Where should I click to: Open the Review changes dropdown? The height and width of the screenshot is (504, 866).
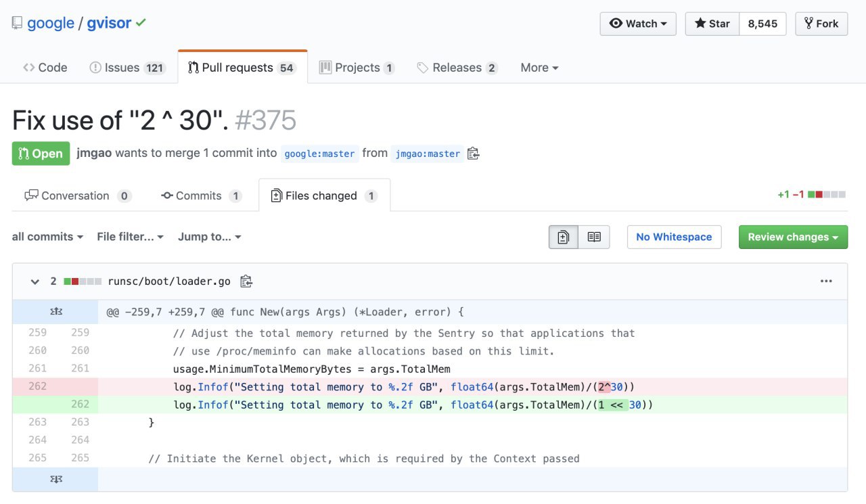tap(793, 237)
